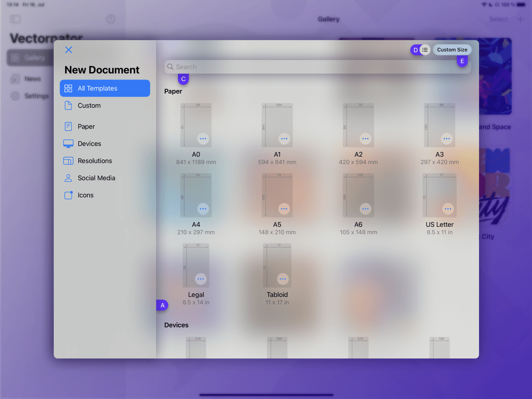
Task: Open the Custom template category
Action: point(105,106)
